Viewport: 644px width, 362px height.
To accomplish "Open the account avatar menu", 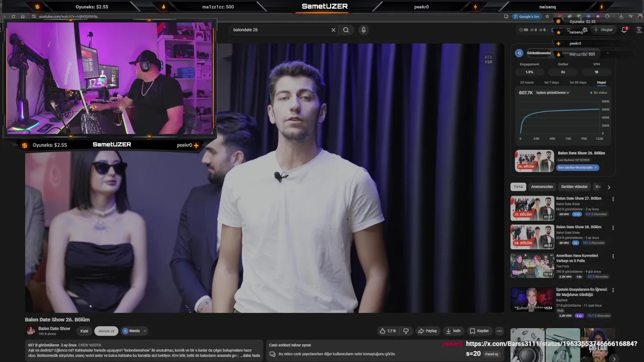I will pyautogui.click(x=639, y=30).
